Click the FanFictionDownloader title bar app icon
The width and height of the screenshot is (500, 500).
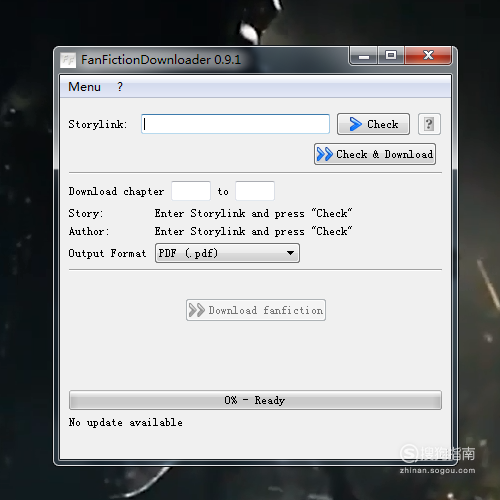click(x=68, y=60)
